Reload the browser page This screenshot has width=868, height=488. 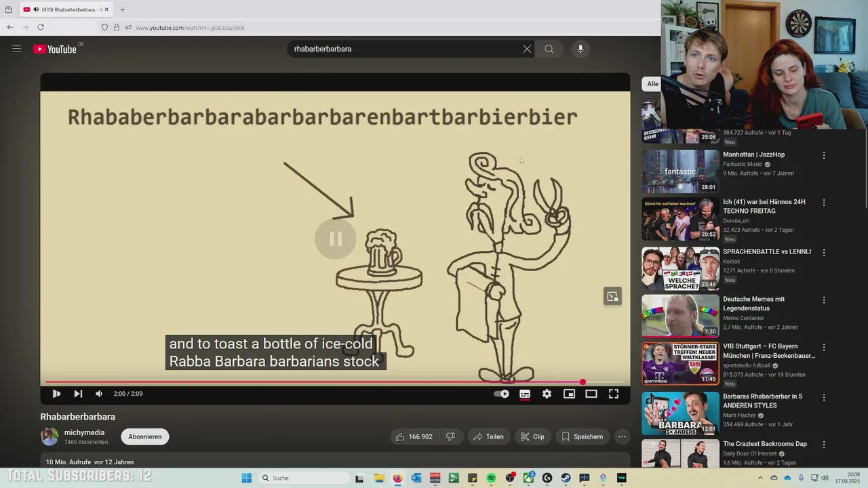click(x=41, y=27)
